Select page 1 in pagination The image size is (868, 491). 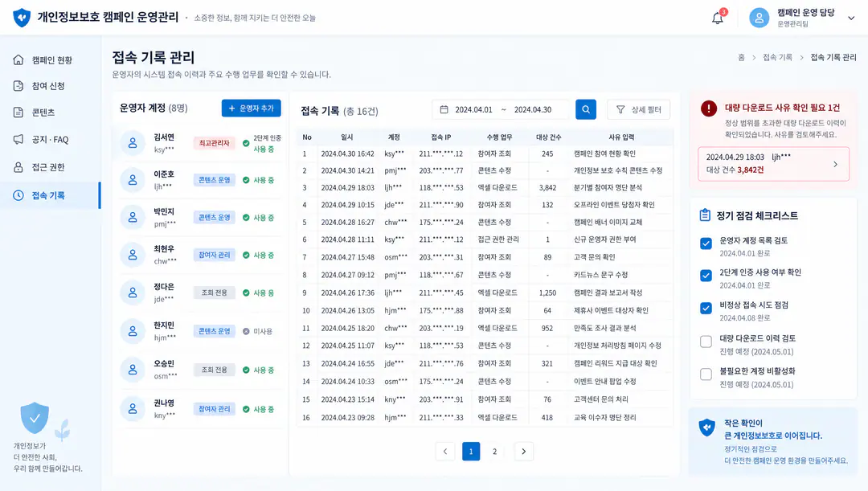[471, 451]
